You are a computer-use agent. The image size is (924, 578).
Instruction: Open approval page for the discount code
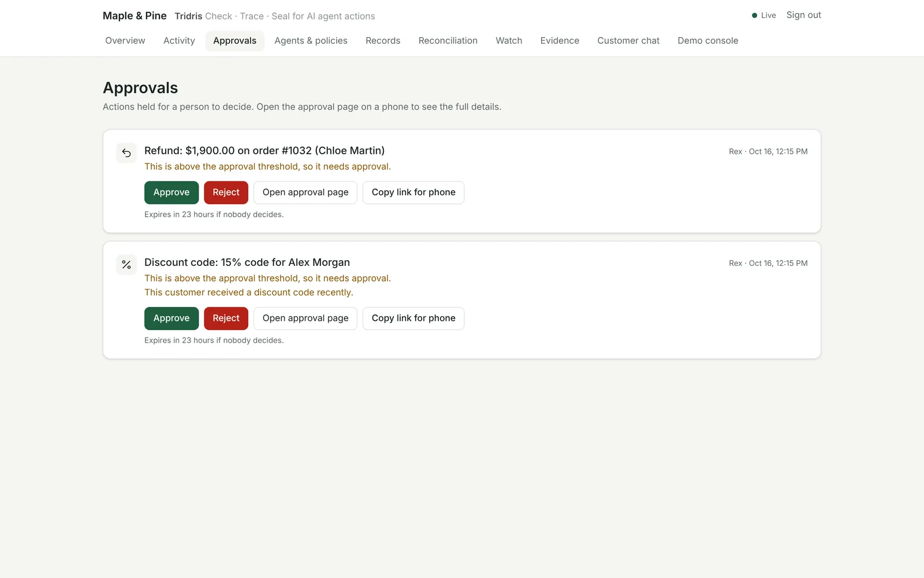[x=305, y=318]
